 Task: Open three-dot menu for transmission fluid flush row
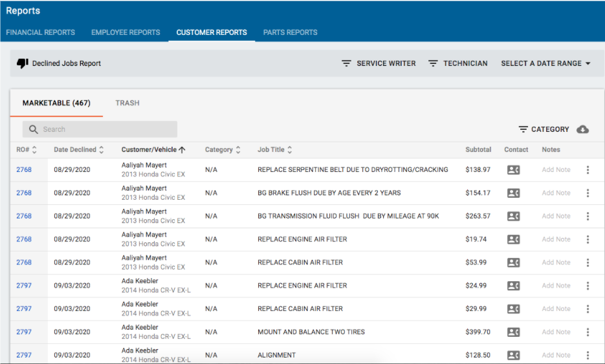(588, 217)
